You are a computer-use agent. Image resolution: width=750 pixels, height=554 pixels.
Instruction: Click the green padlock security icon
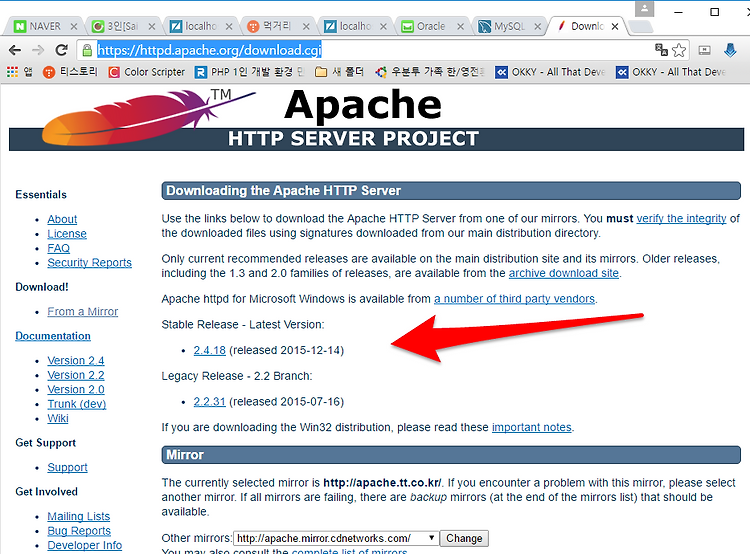click(x=87, y=50)
